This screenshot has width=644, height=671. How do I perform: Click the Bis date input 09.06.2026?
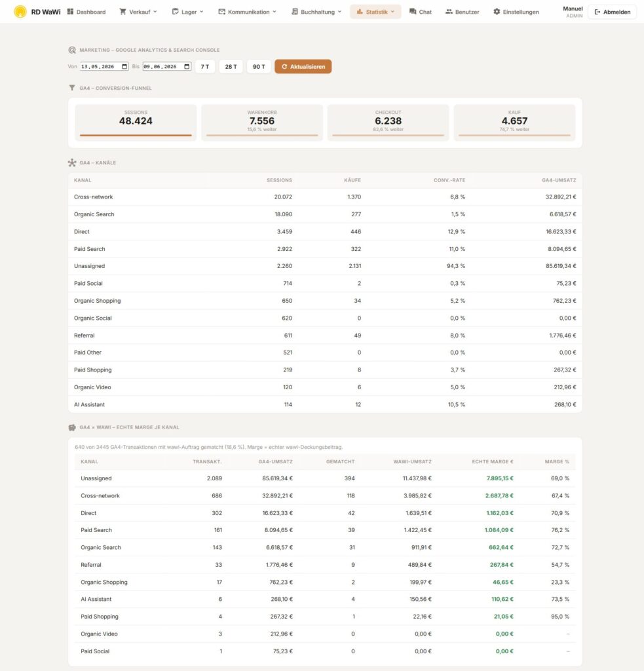pyautogui.click(x=167, y=66)
